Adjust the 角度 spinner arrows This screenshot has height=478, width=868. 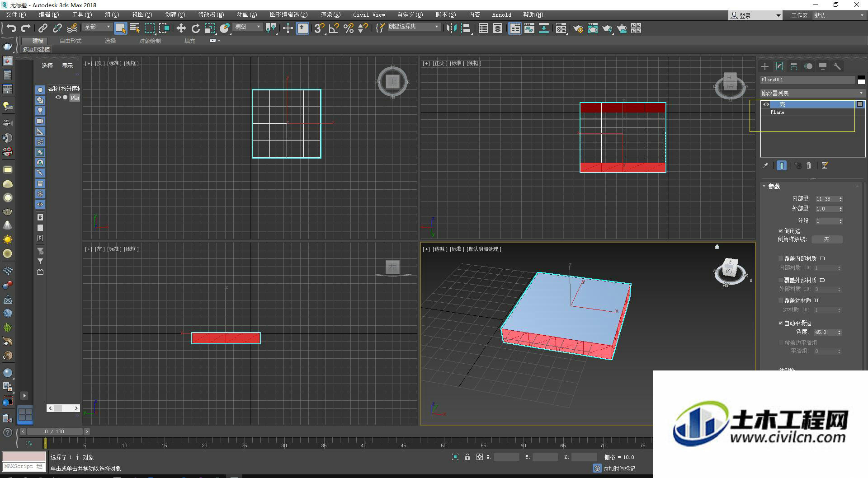click(x=840, y=332)
